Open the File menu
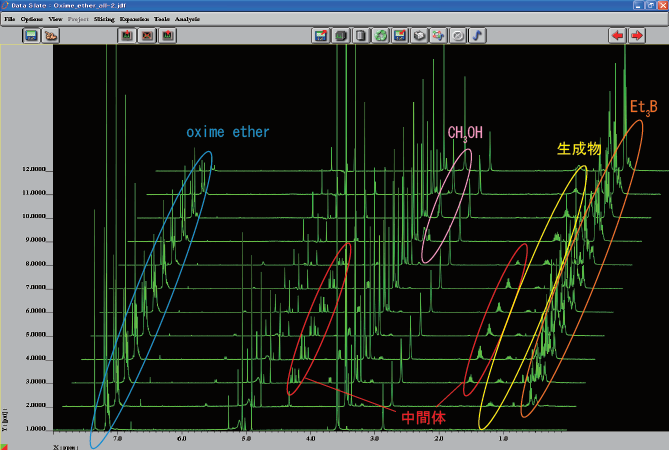This screenshot has height=450, width=669. point(9,19)
